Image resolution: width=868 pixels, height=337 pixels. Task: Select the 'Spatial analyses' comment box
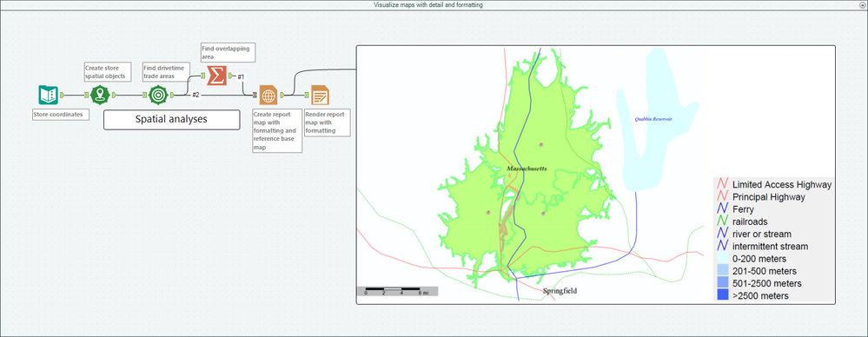point(172,120)
